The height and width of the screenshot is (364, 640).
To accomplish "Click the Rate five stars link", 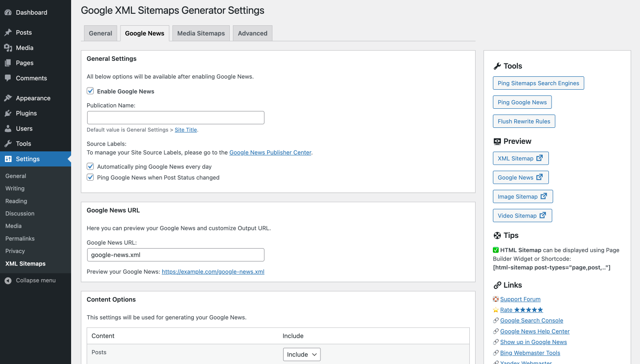I will [x=522, y=310].
